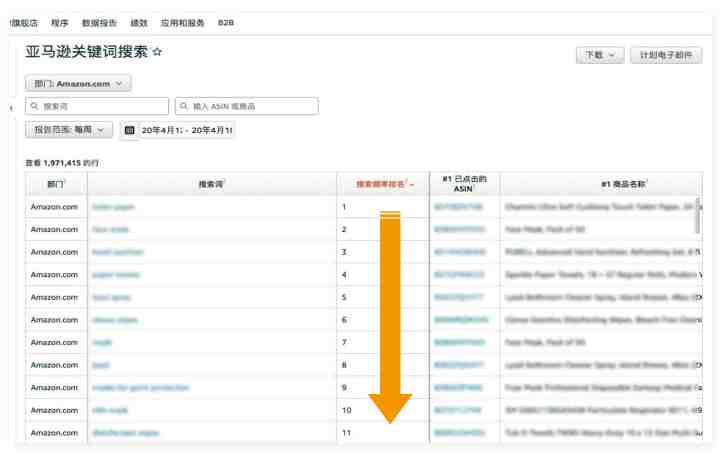
Task: Expand the 部门: Amazon.com dropdown
Action: 78,84
